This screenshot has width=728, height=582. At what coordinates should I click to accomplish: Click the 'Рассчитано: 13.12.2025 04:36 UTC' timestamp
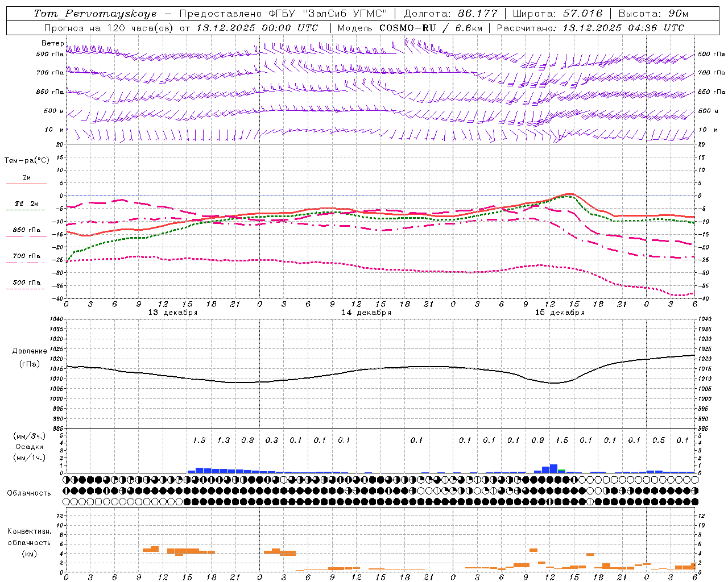click(590, 28)
